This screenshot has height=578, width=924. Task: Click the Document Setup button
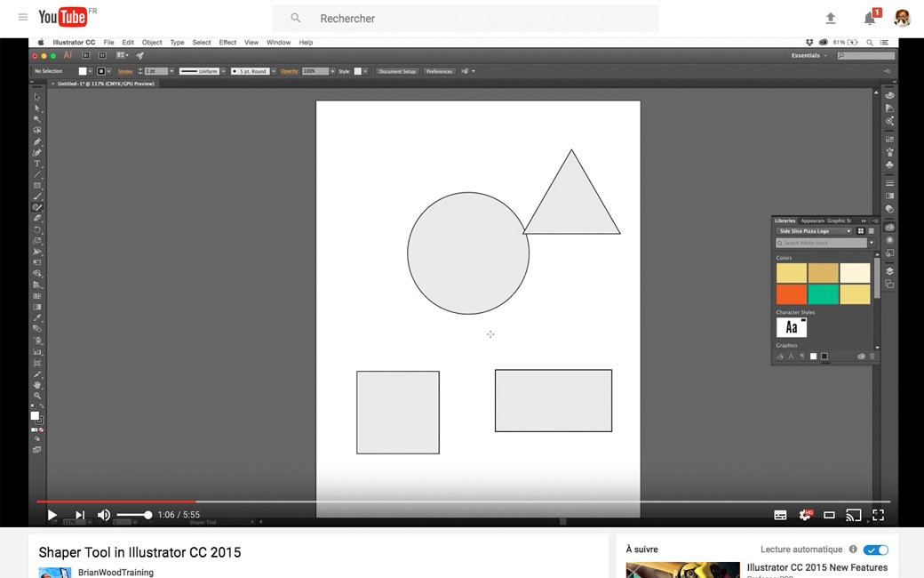(396, 71)
